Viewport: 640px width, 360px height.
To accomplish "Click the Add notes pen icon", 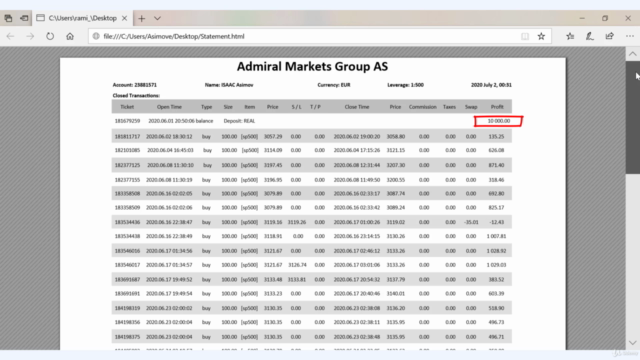I will (x=590, y=36).
